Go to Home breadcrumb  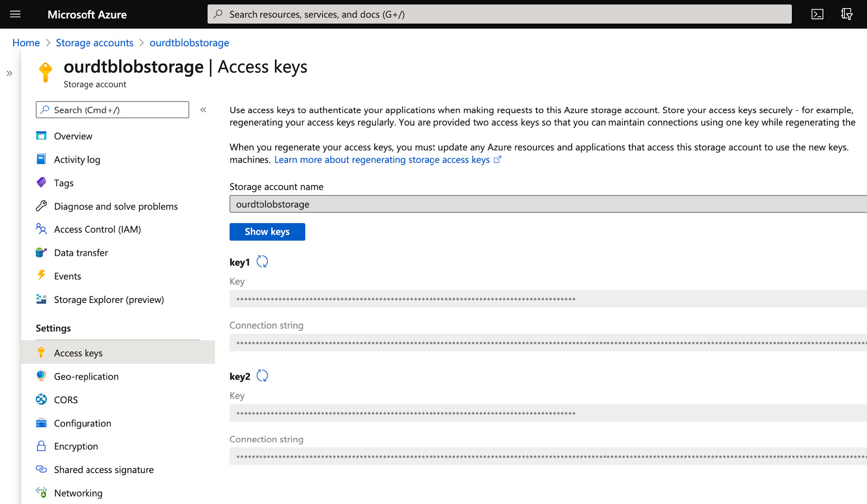(x=26, y=43)
